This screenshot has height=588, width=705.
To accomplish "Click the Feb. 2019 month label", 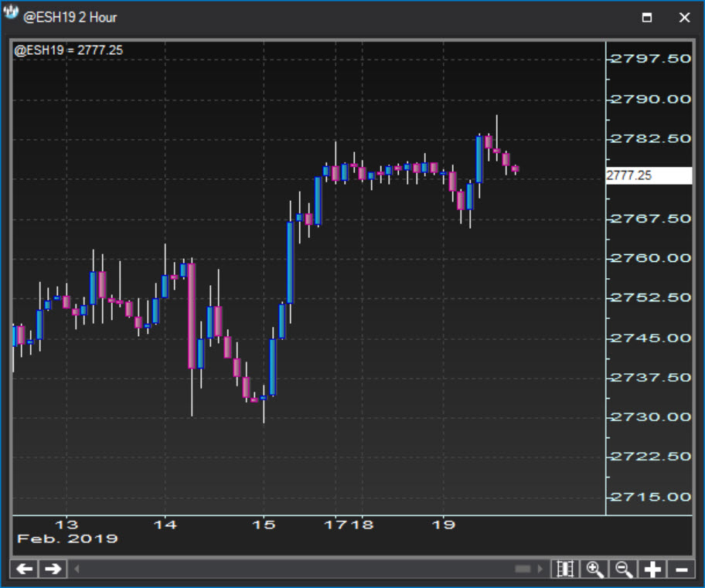I will (x=67, y=539).
